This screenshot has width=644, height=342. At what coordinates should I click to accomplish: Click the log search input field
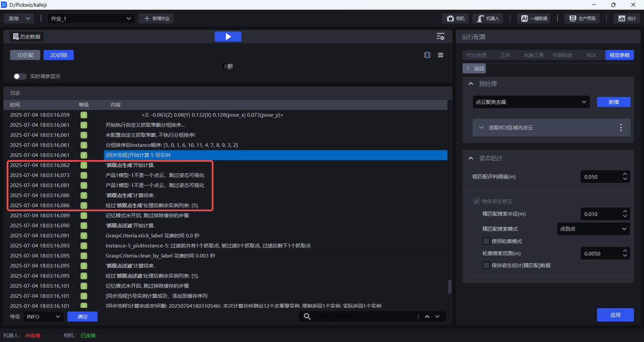[367, 316]
